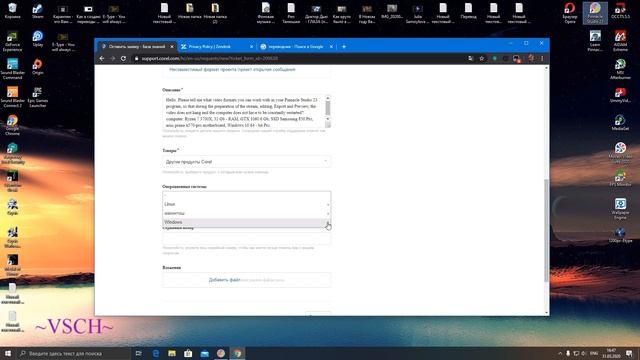
Task: Open OCCT desktop shortcut
Action: point(620,11)
